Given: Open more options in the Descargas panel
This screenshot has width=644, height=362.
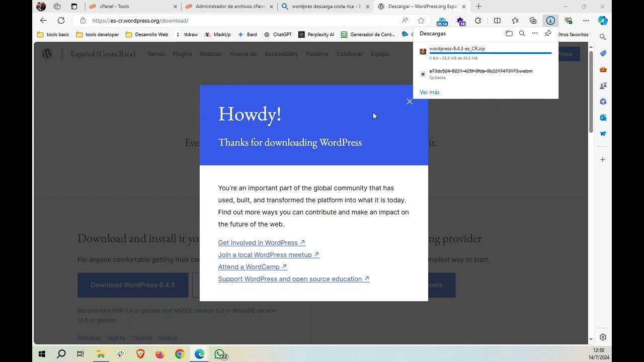Looking at the screenshot, I should [x=535, y=34].
